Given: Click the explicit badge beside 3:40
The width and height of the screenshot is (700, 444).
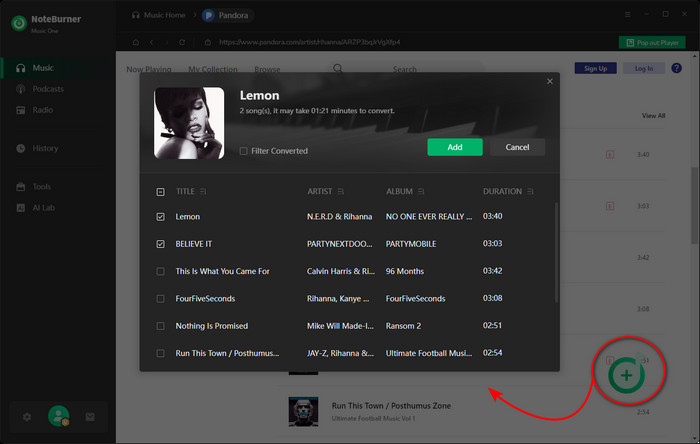Looking at the screenshot, I should 610,154.
